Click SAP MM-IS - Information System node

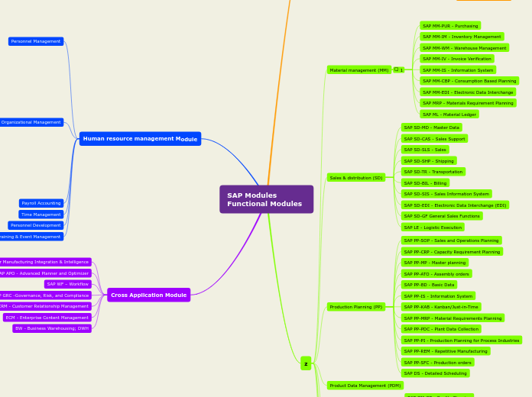(458, 70)
